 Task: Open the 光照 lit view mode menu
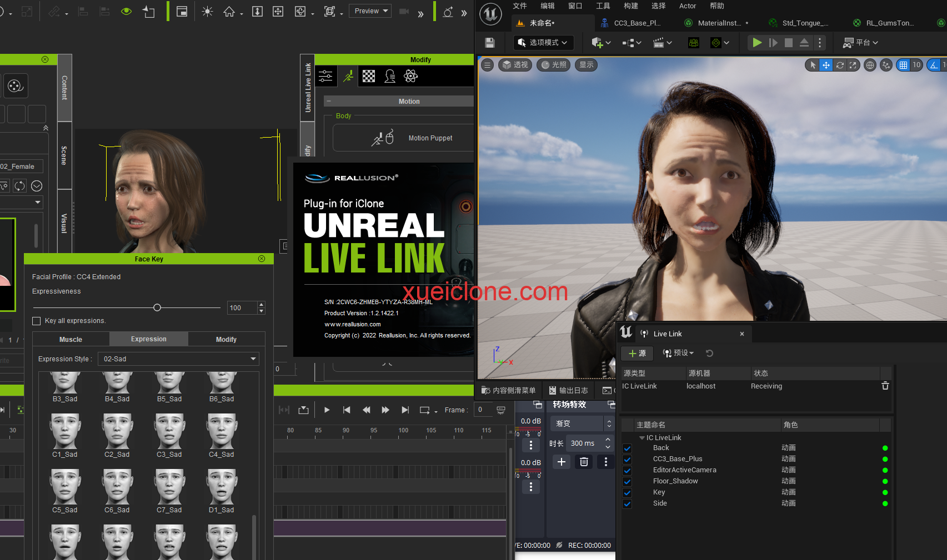tap(554, 65)
